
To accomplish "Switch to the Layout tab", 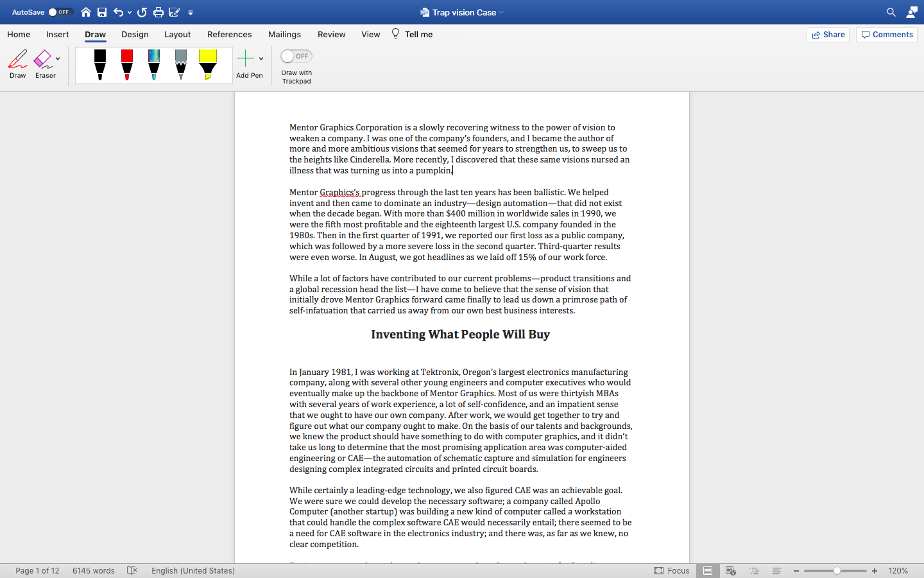I will point(177,34).
